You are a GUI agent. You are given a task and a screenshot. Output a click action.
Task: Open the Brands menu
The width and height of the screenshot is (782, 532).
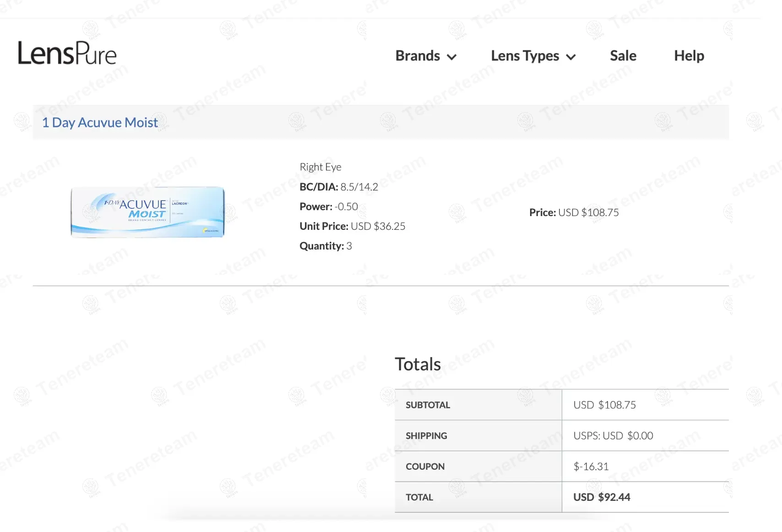pyautogui.click(x=418, y=56)
